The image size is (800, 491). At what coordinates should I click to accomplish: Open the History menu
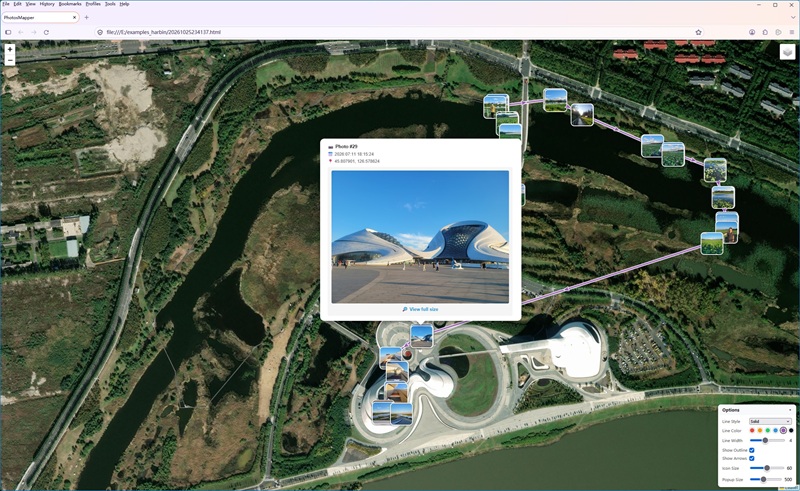[47, 4]
